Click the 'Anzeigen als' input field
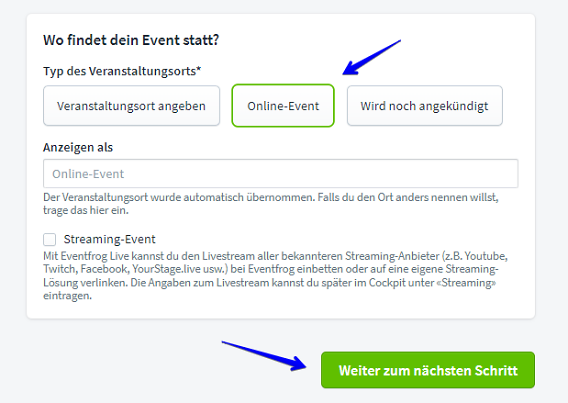This screenshot has height=403, width=568. click(280, 174)
